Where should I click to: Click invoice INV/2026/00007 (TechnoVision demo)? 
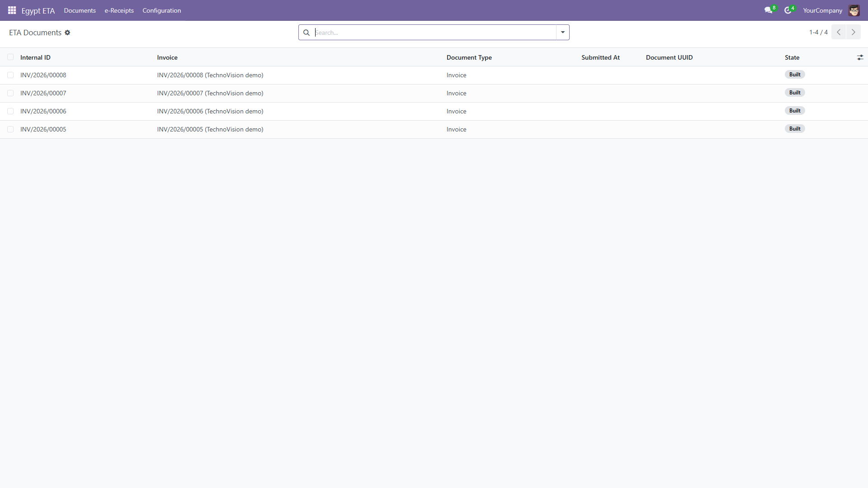point(210,93)
